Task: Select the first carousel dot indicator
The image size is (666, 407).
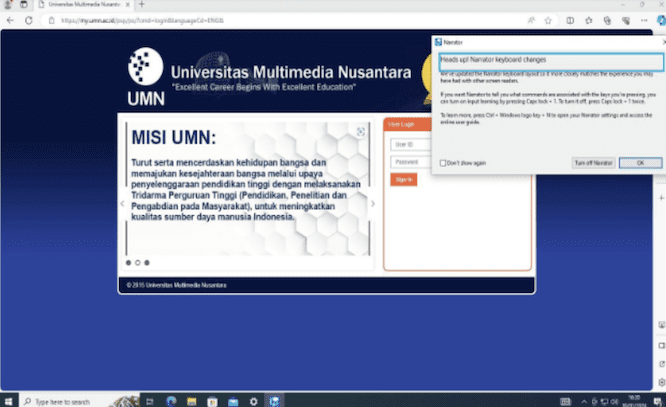Action: point(128,263)
